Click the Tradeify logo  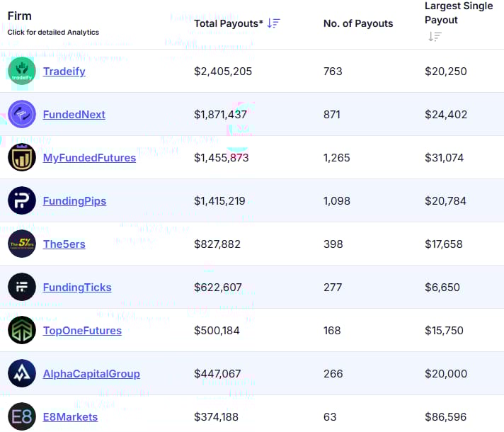click(22, 71)
